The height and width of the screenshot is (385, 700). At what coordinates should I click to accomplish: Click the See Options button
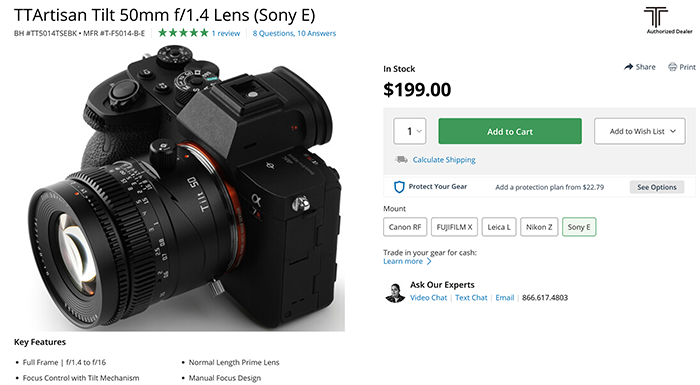[657, 187]
